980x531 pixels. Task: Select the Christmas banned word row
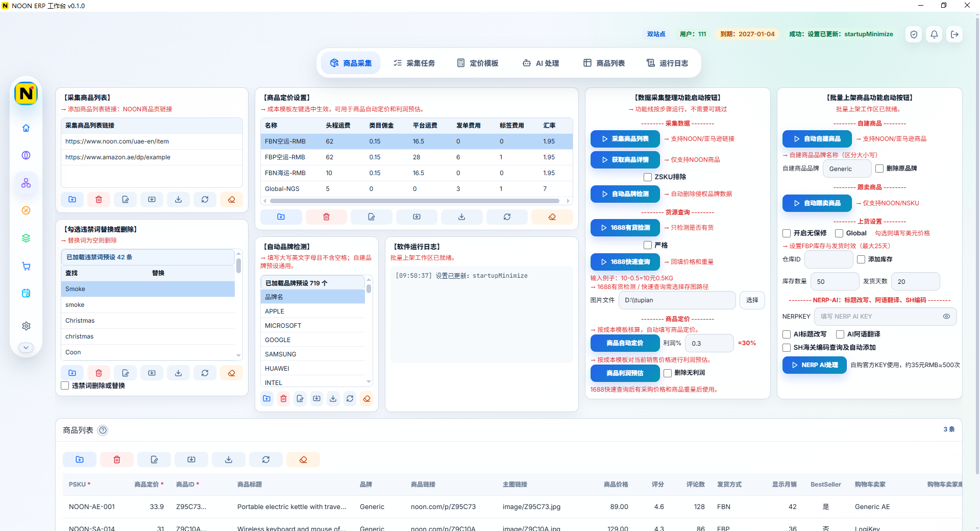(x=148, y=321)
